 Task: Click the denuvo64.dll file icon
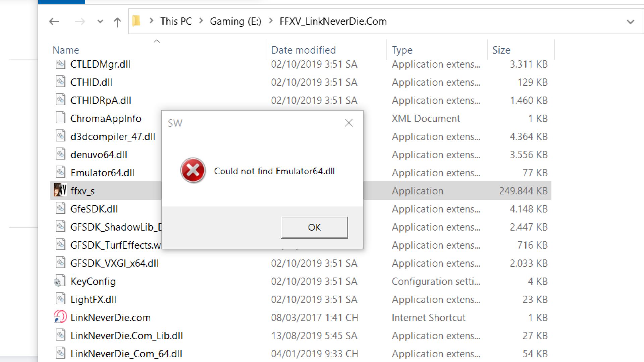60,154
